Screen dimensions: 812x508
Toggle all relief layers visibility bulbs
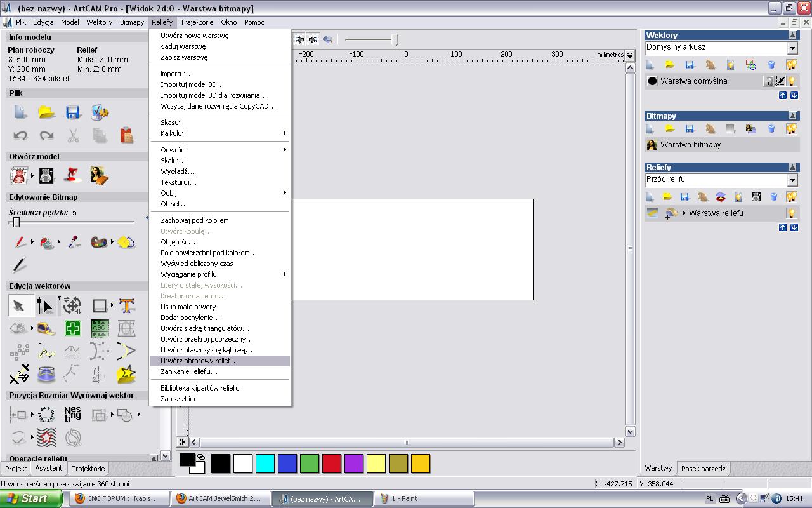pyautogui.click(x=791, y=197)
